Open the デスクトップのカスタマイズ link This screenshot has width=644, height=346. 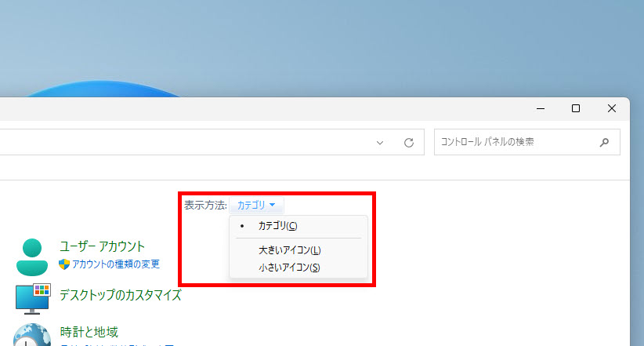(x=120, y=295)
